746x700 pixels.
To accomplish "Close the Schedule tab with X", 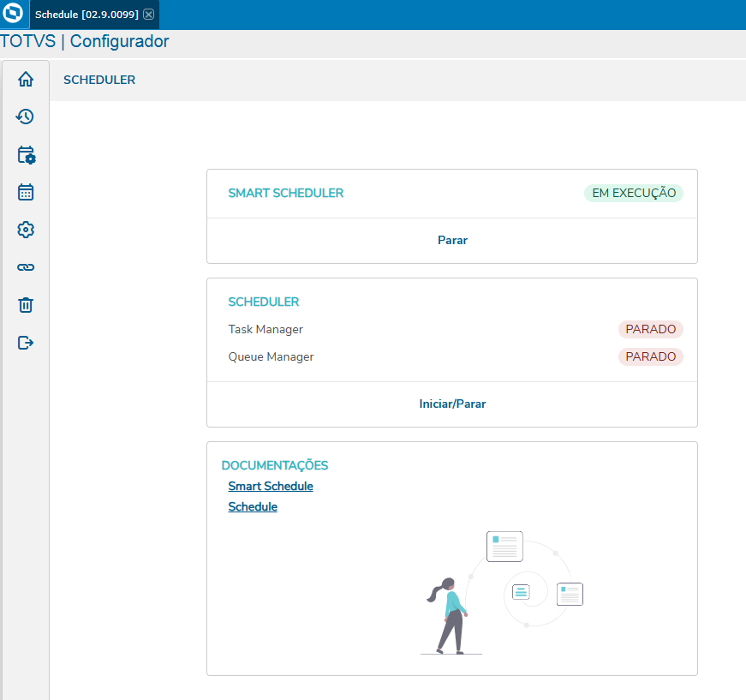I will pos(149,15).
